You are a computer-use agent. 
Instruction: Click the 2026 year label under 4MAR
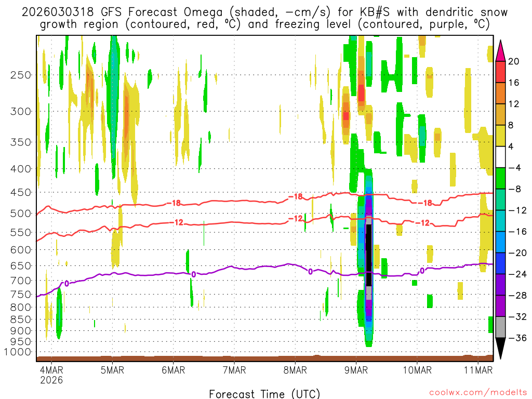point(51,380)
